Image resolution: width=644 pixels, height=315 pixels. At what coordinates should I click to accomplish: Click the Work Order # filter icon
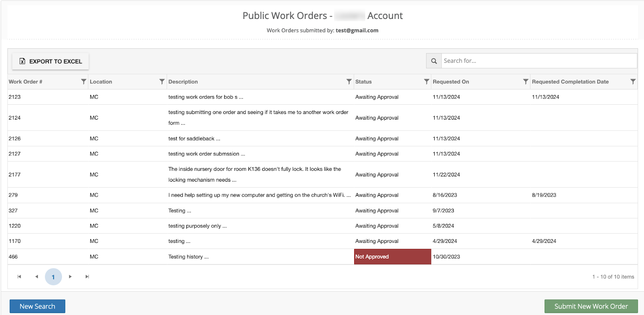[x=83, y=82]
